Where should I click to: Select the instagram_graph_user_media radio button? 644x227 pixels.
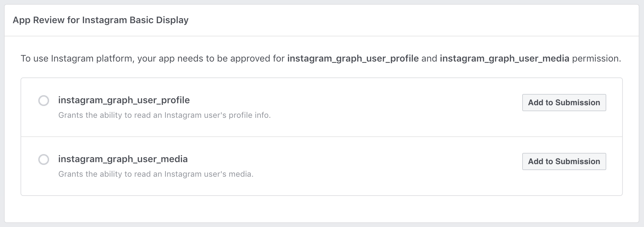click(44, 160)
